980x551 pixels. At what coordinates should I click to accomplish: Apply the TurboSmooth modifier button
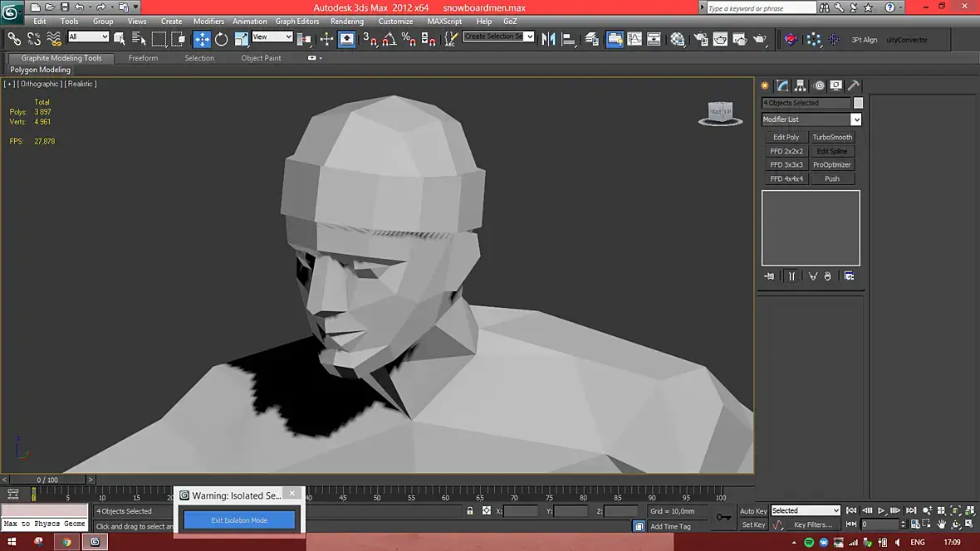point(832,138)
